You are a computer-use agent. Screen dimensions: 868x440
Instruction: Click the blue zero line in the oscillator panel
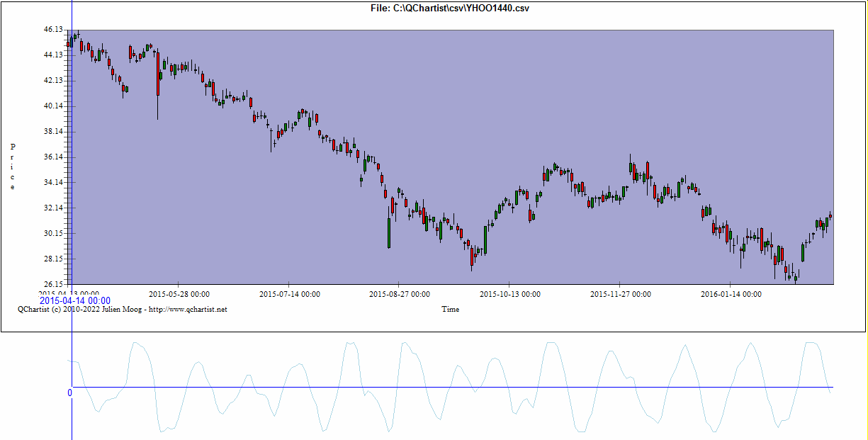[x=453, y=388]
